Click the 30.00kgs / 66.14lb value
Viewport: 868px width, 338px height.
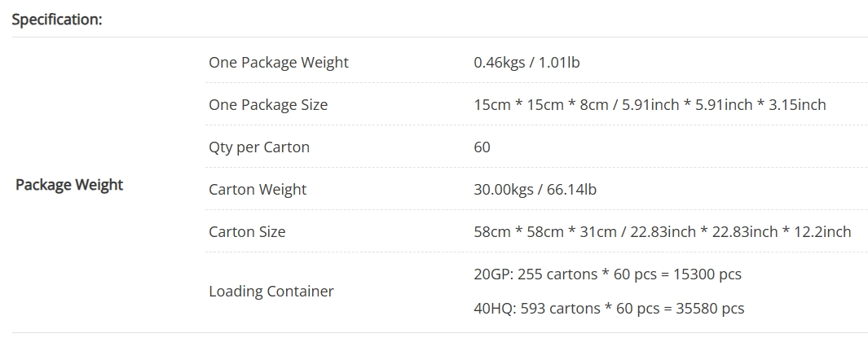pos(535,190)
